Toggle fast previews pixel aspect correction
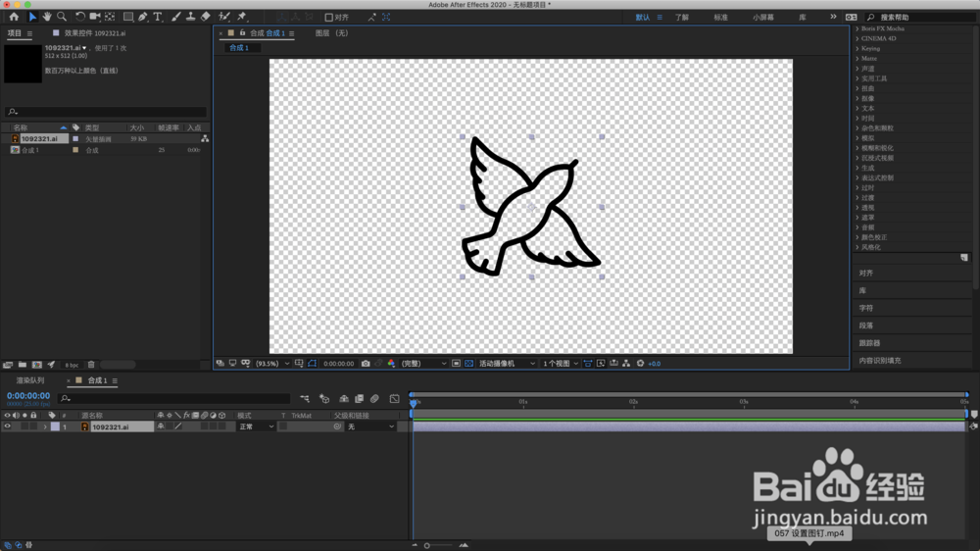This screenshot has width=980, height=551. (x=587, y=364)
